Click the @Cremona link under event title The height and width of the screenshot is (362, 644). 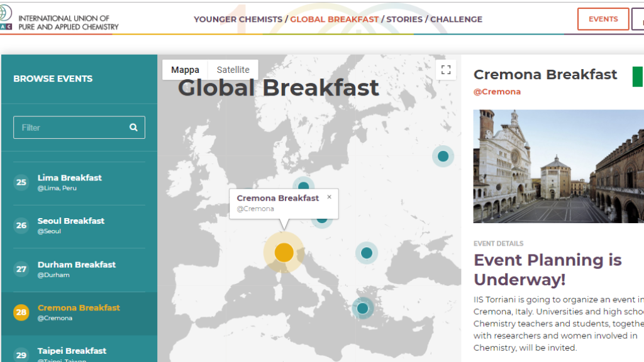pyautogui.click(x=497, y=92)
